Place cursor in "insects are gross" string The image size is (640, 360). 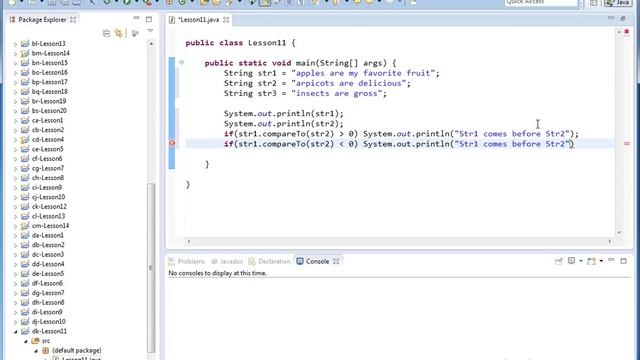click(338, 93)
